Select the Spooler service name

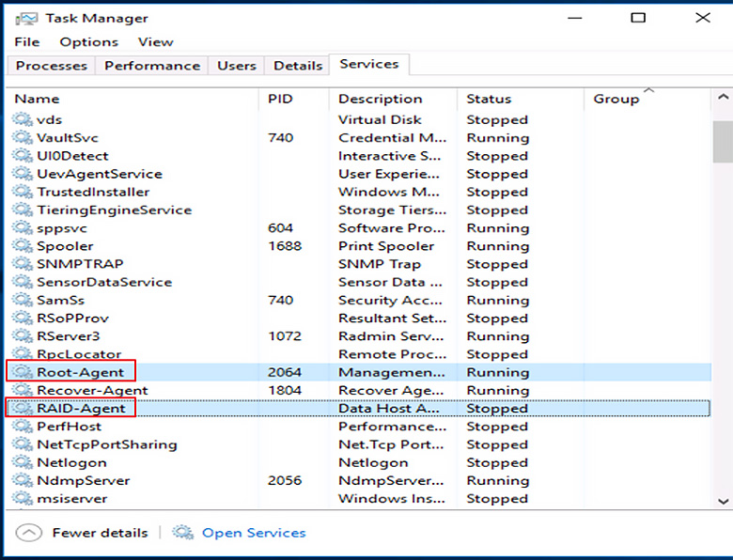coord(65,246)
